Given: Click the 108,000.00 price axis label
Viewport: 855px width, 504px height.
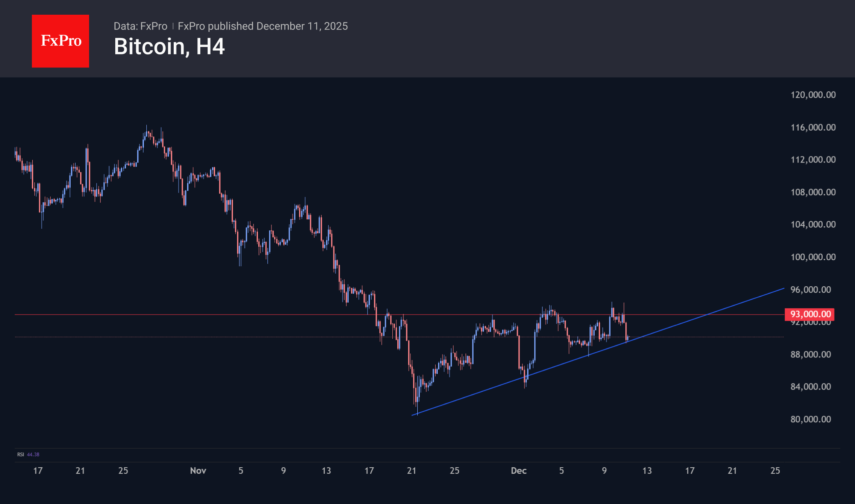Looking at the screenshot, I should coord(813,192).
